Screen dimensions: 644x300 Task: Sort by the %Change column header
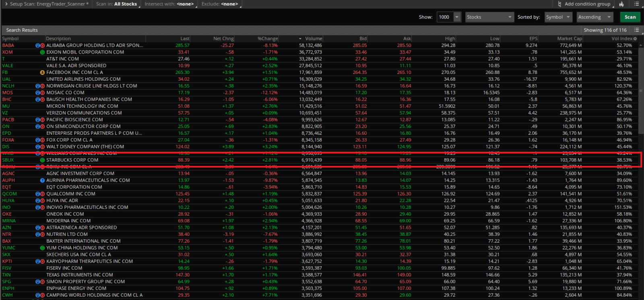click(x=268, y=39)
